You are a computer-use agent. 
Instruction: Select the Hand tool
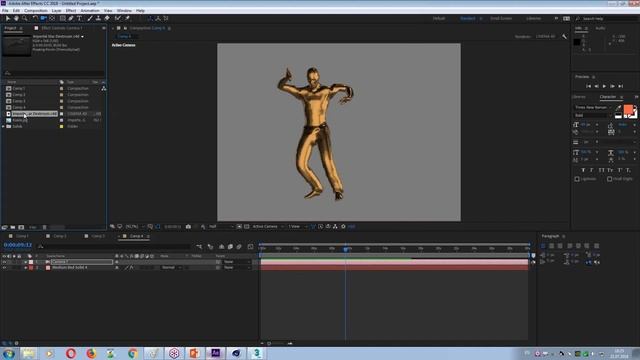pyautogui.click(x=16, y=18)
